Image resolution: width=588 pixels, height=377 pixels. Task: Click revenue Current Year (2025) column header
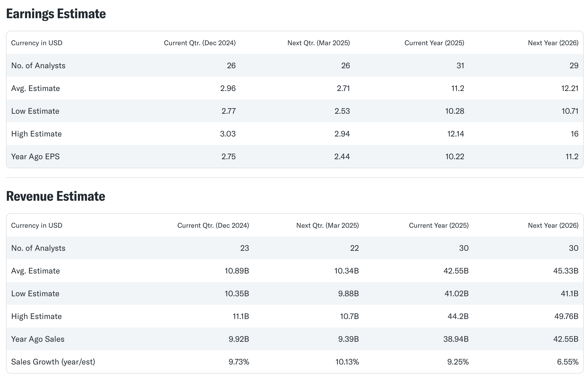tap(438, 225)
